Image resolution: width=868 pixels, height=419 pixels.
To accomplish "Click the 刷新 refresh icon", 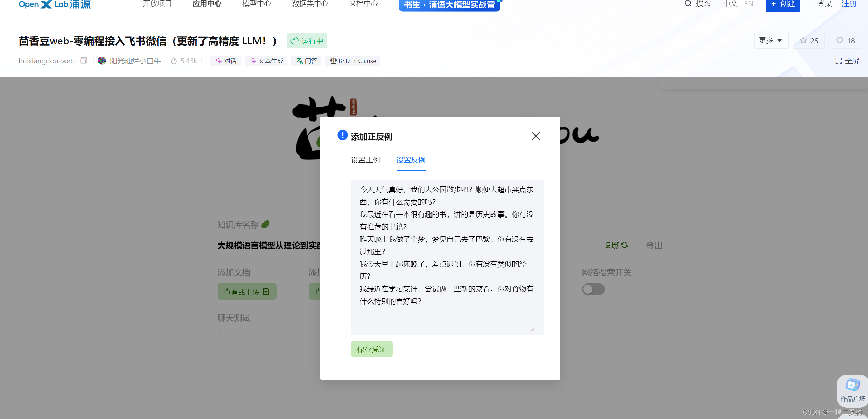I will pyautogui.click(x=625, y=245).
